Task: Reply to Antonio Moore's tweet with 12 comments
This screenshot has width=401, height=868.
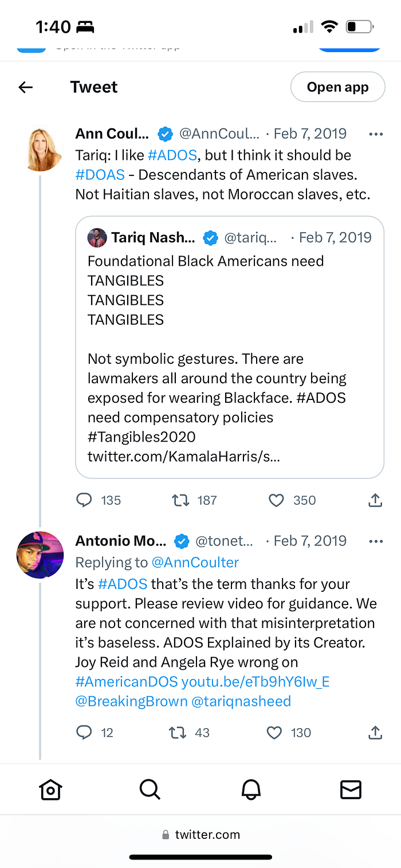Action: 84,732
